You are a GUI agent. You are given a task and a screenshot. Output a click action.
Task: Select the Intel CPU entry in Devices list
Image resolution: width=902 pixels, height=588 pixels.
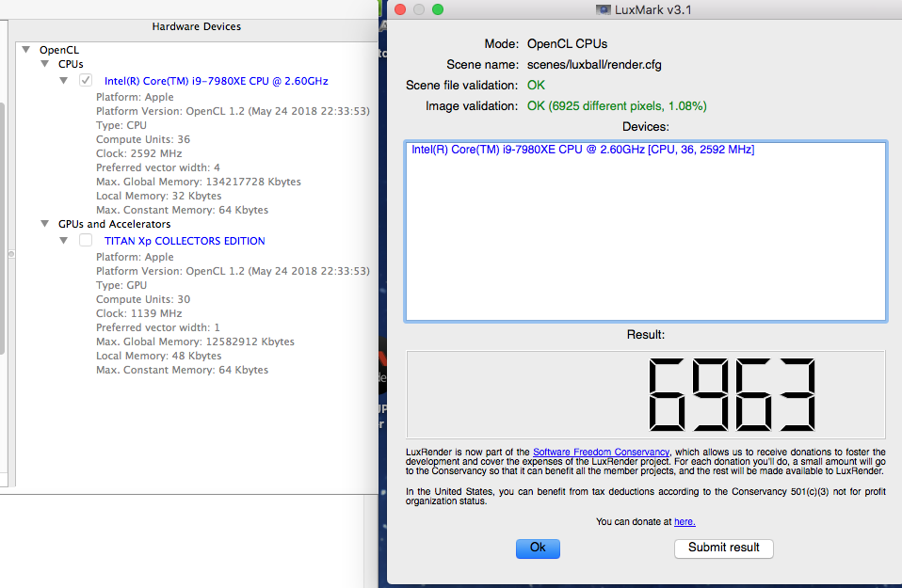(x=583, y=150)
